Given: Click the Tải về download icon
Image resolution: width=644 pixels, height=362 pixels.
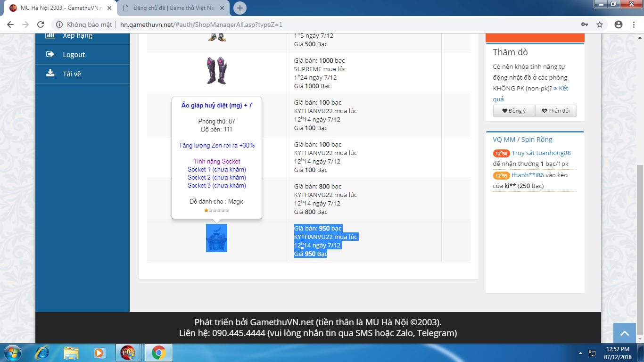Looking at the screenshot, I should [50, 73].
